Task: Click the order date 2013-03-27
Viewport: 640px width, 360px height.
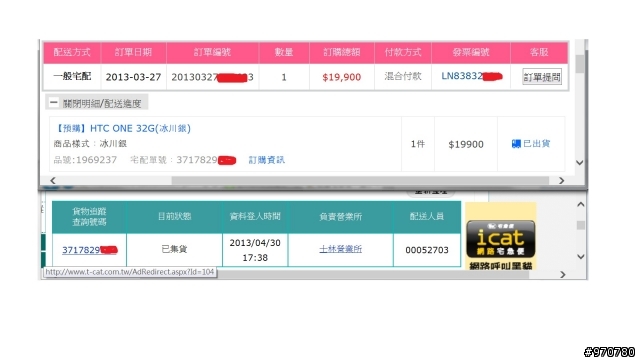Action: (133, 77)
